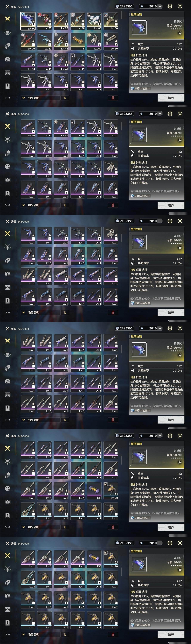Click the plus icon beside 2010 in topmost header
Image resolution: width=191 pixels, height=644 pixels.
tap(160, 6)
